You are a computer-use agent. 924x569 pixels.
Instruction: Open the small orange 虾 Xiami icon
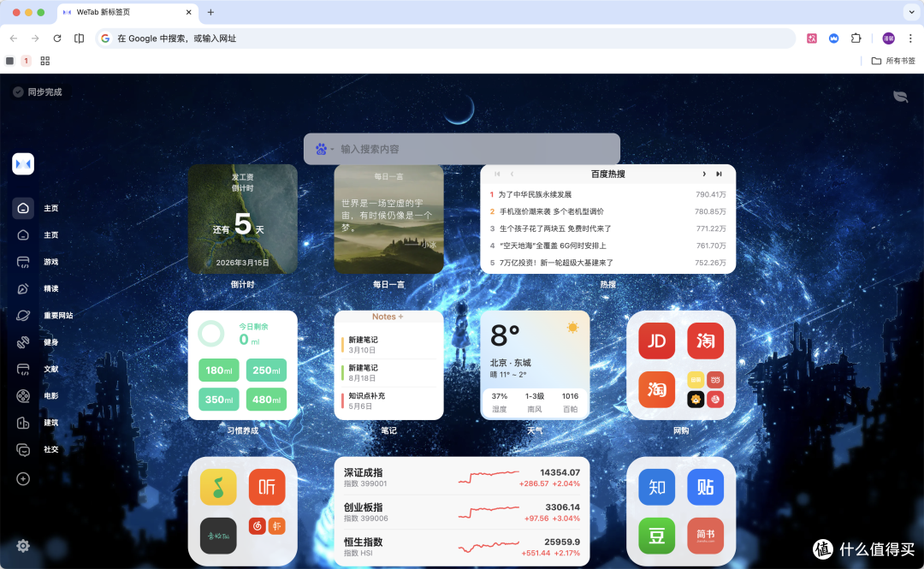pyautogui.click(x=277, y=526)
